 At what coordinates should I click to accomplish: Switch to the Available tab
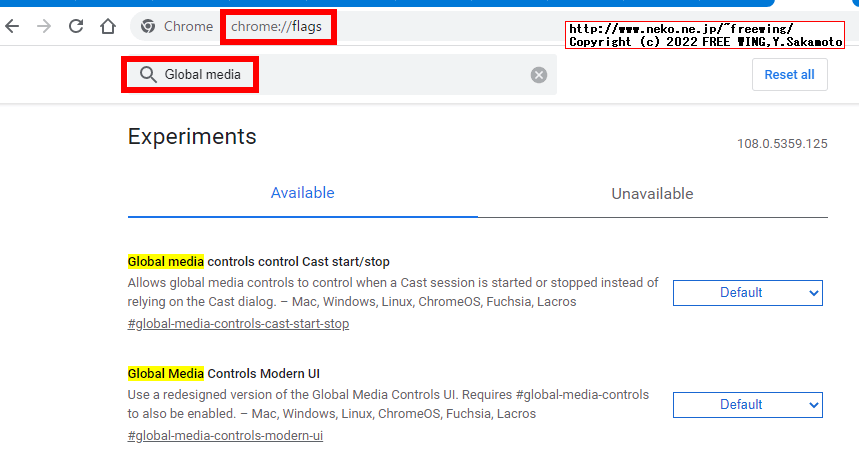[302, 193]
